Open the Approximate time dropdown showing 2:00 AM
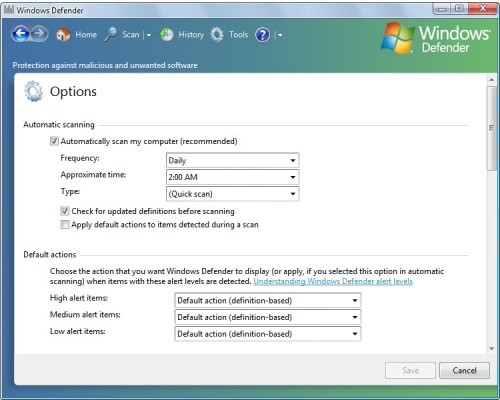 [x=232, y=177]
